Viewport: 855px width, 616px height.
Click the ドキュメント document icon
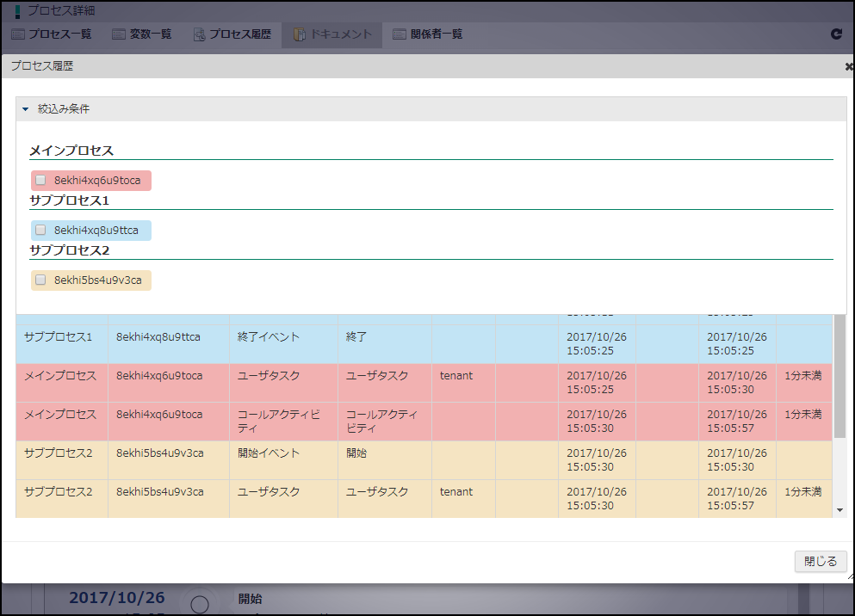300,34
